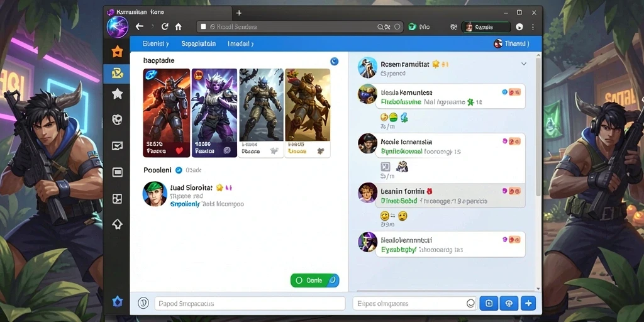
Task: Click the chat panel vertical scrollbar
Action: (539, 127)
